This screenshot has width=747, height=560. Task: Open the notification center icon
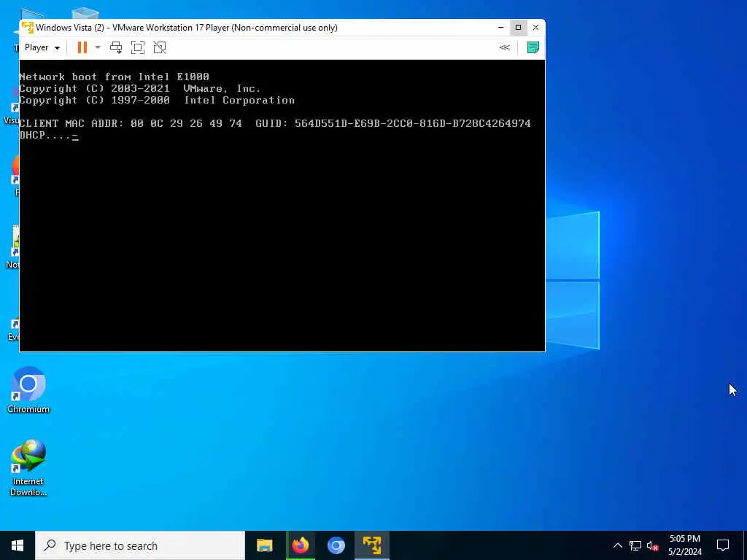pos(723,545)
